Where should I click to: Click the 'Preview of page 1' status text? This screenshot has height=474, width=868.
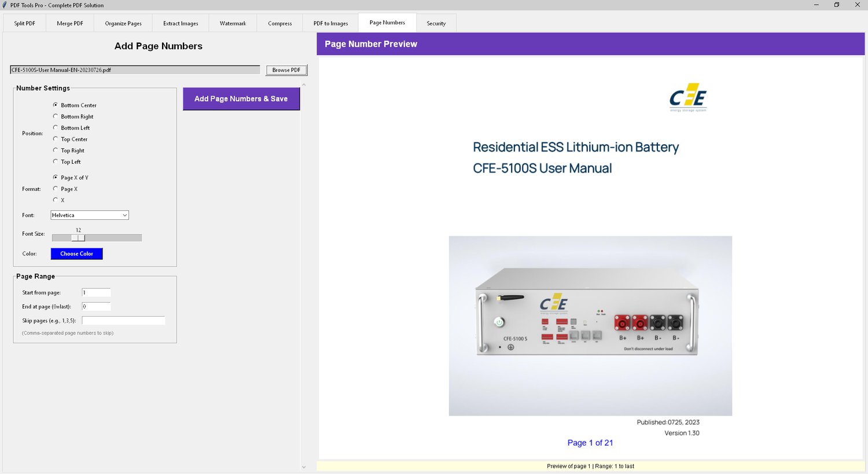click(590, 466)
